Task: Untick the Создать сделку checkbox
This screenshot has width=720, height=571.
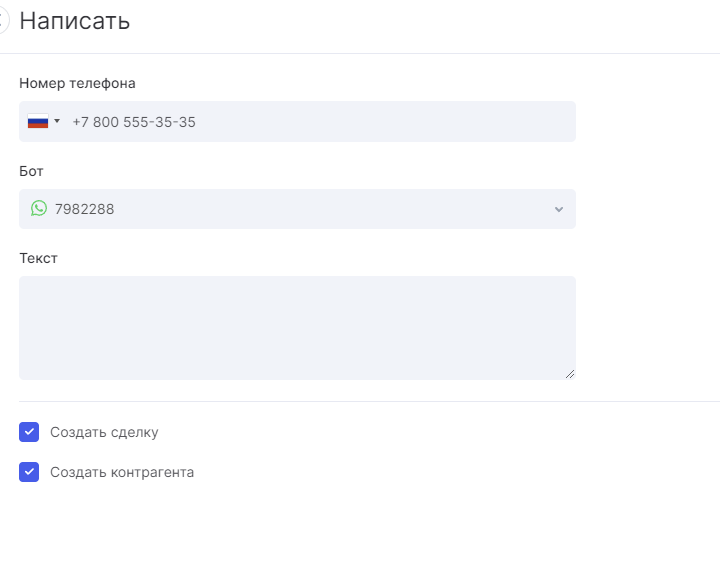Action: click(29, 432)
